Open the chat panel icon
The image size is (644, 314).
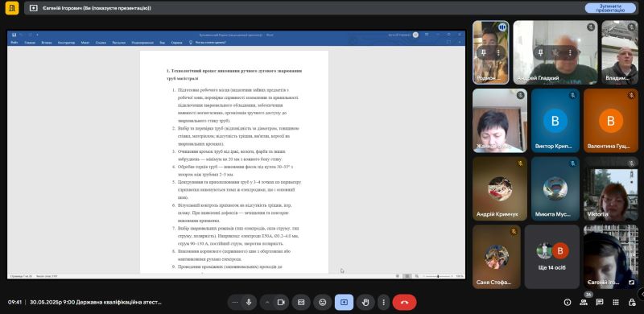600,302
